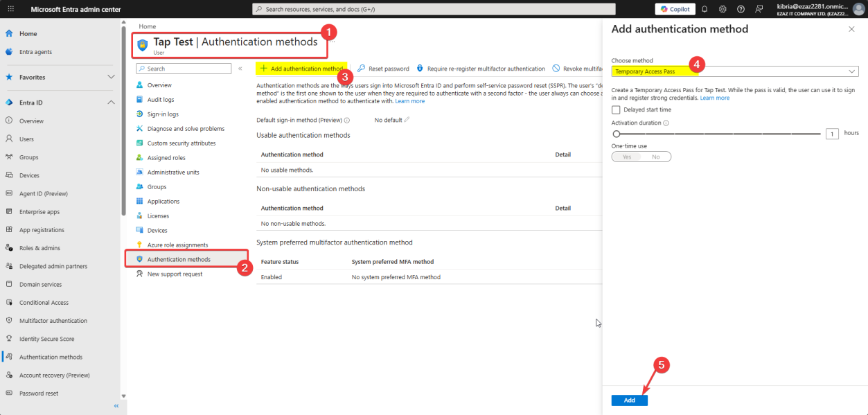Viewport: 868px width, 415px height.
Task: Close the Add authentication method panel
Action: pos(851,29)
